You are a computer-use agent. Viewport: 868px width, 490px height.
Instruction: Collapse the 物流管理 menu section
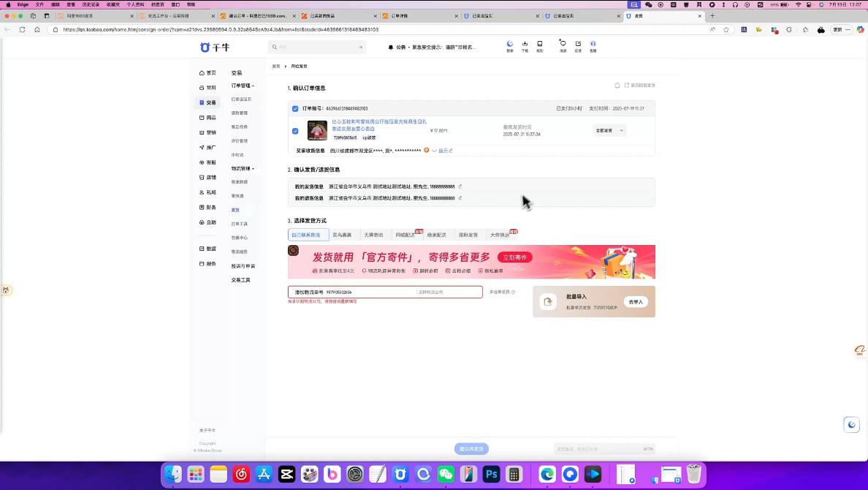click(x=243, y=168)
